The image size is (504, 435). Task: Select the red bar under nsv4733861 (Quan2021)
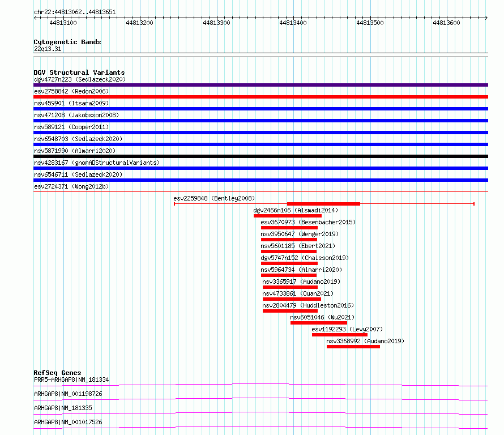tap(292, 299)
